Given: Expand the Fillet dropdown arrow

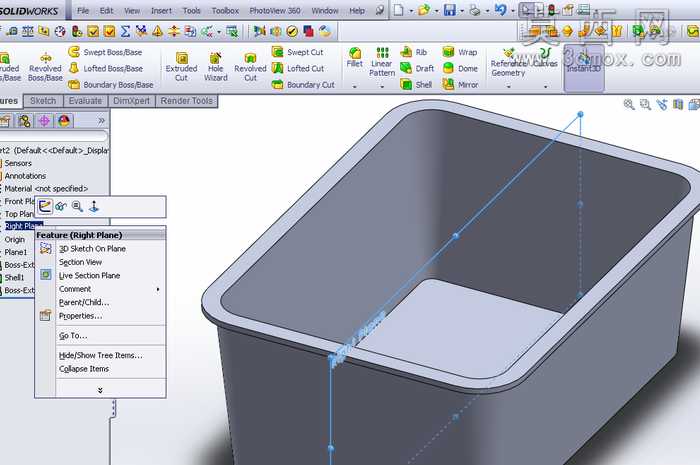Looking at the screenshot, I should 354,87.
